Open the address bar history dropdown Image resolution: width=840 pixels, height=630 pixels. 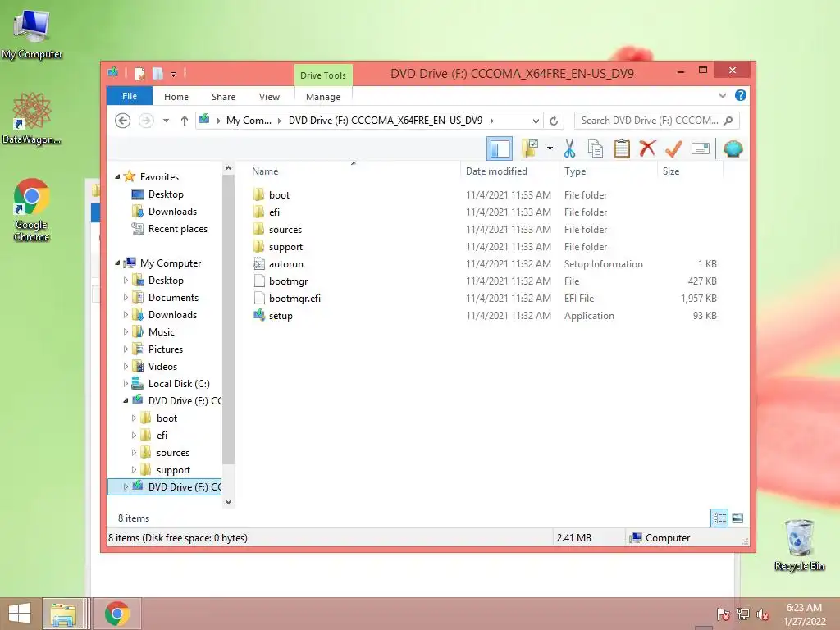click(535, 121)
